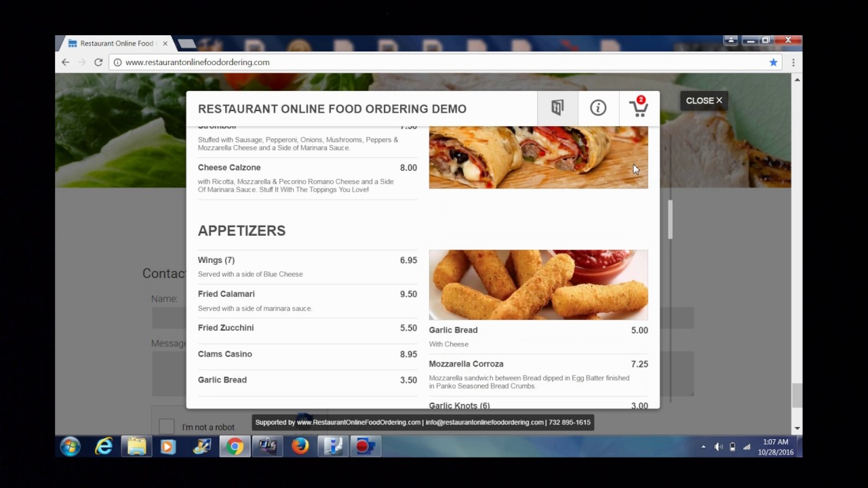Viewport: 868px width, 488px height.
Task: Tick the I'm not a robot checkbox
Action: click(166, 426)
